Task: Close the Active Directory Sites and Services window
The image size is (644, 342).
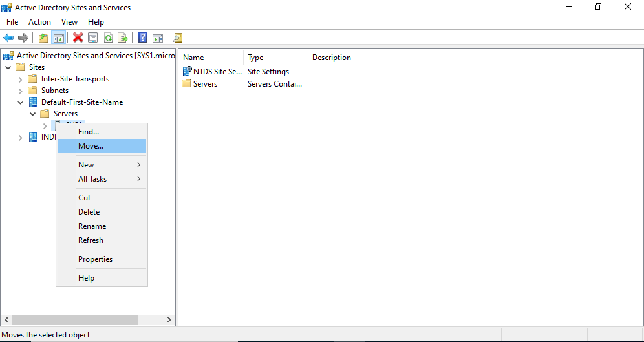Action: click(628, 6)
